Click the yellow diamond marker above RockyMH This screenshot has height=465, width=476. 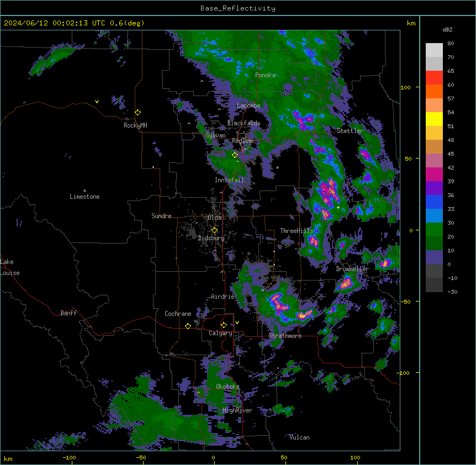pyautogui.click(x=138, y=113)
